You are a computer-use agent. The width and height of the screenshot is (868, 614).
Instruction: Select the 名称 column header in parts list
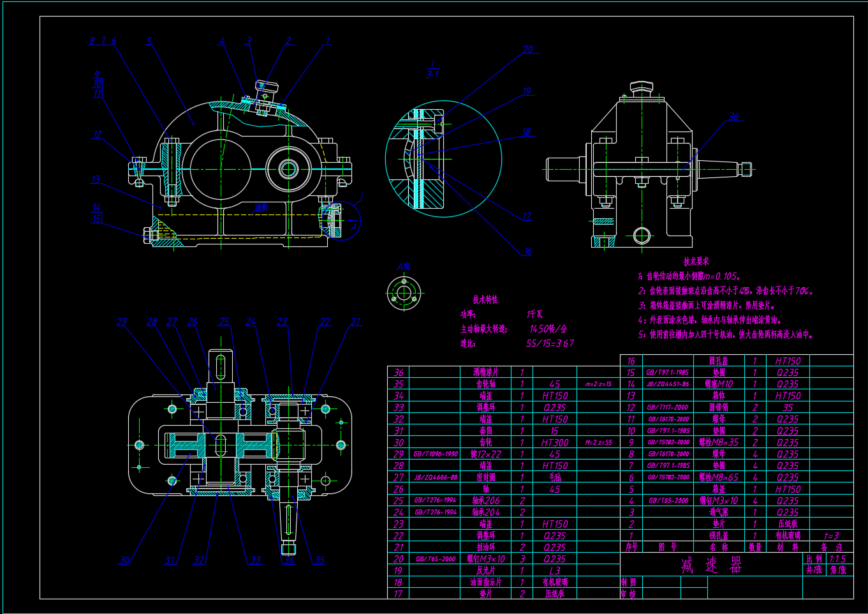pos(718,547)
